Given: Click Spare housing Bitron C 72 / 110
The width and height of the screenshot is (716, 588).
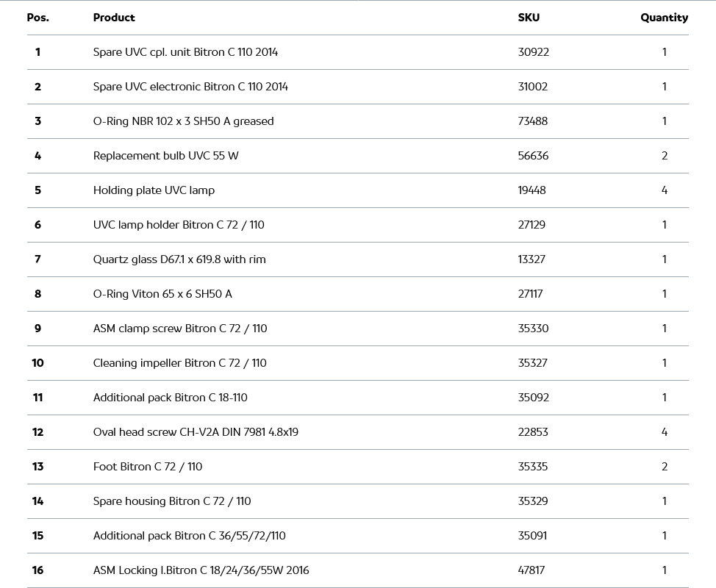Looking at the screenshot, I should tap(172, 501).
